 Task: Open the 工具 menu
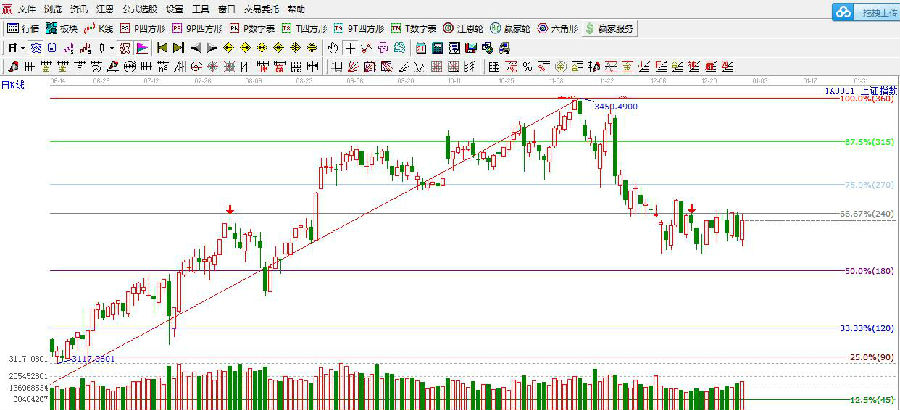tap(200, 8)
